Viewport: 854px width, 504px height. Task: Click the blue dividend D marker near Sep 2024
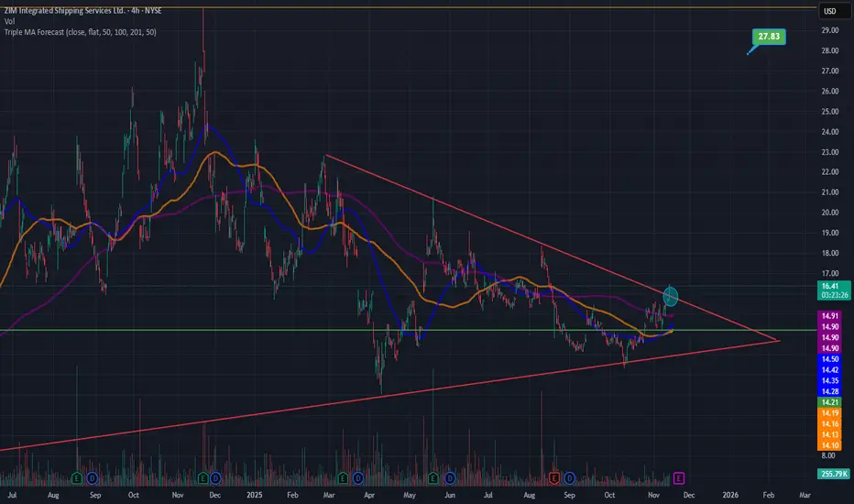click(92, 478)
